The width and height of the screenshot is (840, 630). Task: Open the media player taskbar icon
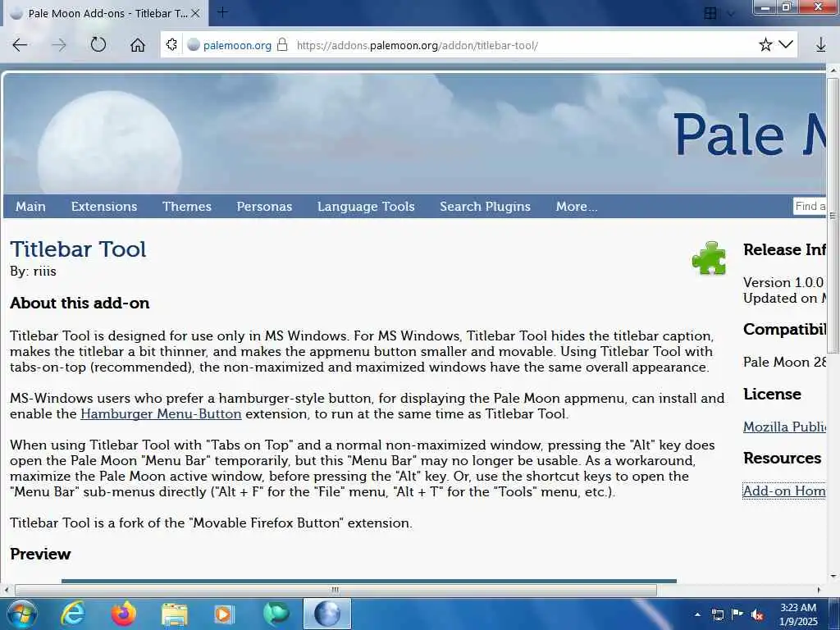point(225,614)
